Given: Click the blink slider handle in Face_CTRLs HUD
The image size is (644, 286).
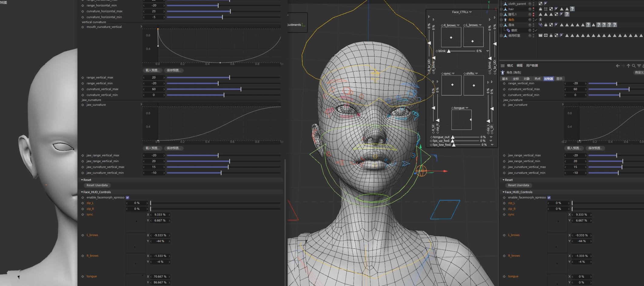Looking at the screenshot, I should click(449, 51).
